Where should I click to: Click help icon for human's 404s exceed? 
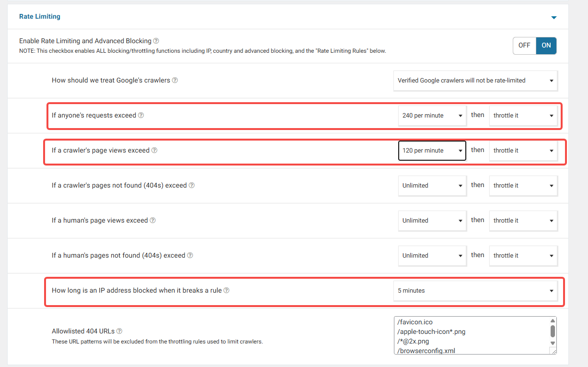(x=190, y=256)
